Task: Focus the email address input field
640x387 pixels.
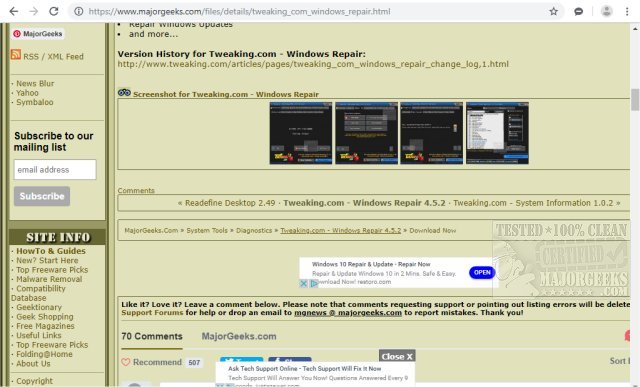Action: [55, 169]
